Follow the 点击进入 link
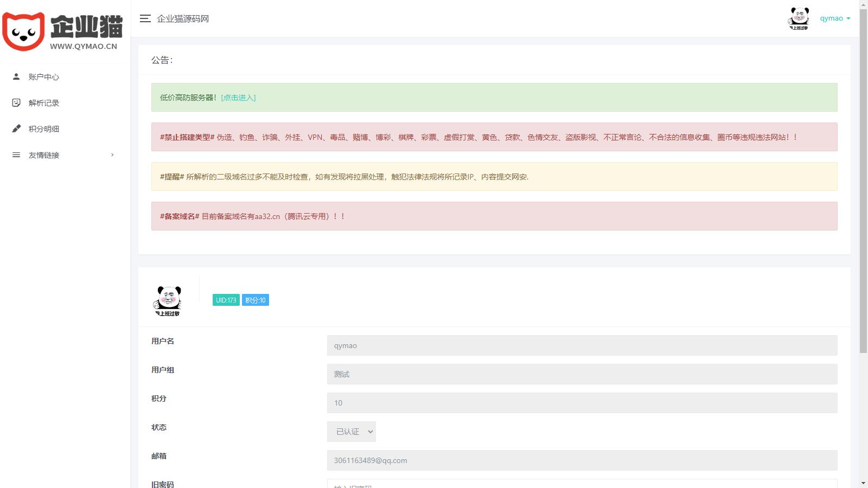Image resolution: width=868 pixels, height=488 pixels. [x=238, y=98]
